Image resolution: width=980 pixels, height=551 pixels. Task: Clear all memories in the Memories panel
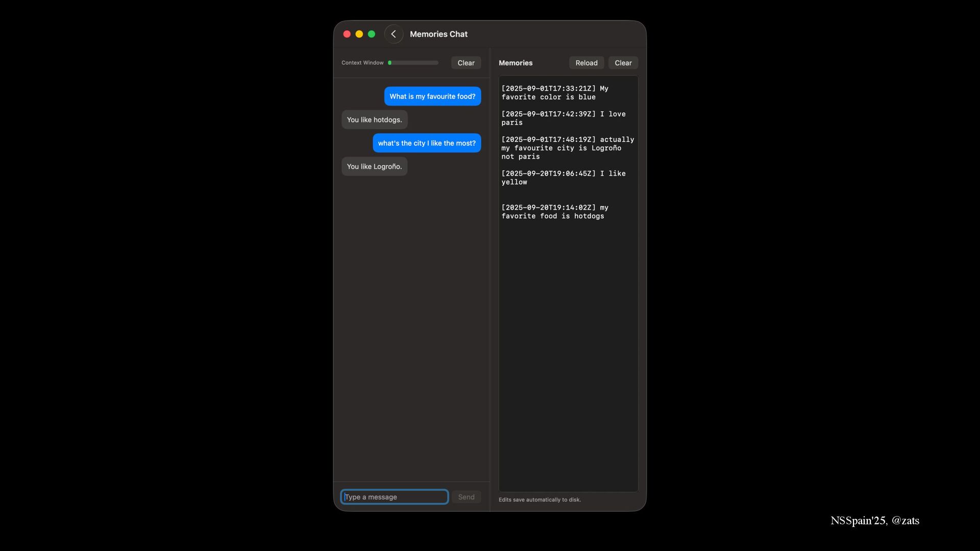[x=623, y=63]
